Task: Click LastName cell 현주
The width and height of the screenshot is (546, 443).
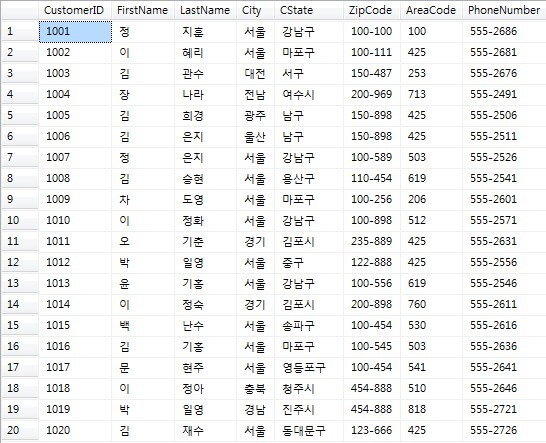Action: coord(205,367)
